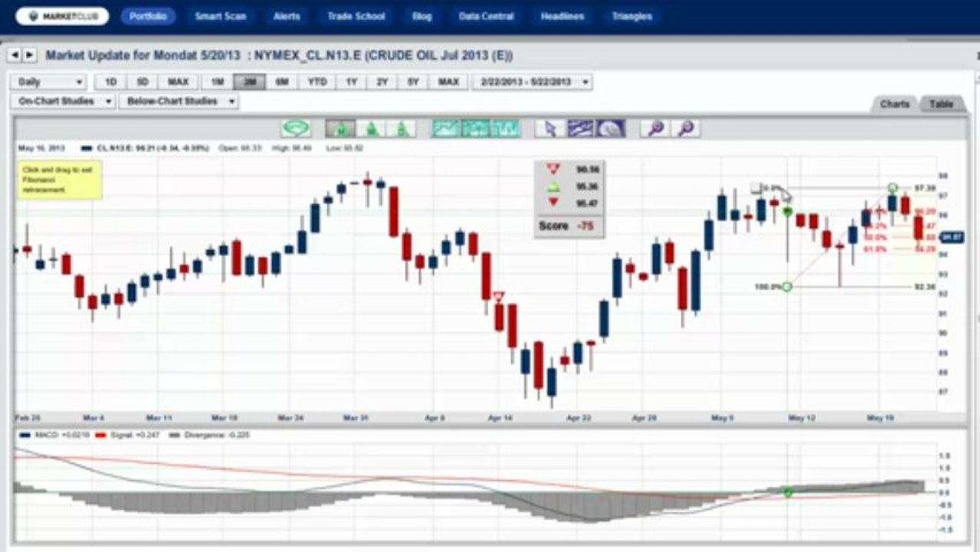Click the Mar 31 date axis label
Viewport: 980px width, 552px height.
coord(355,418)
